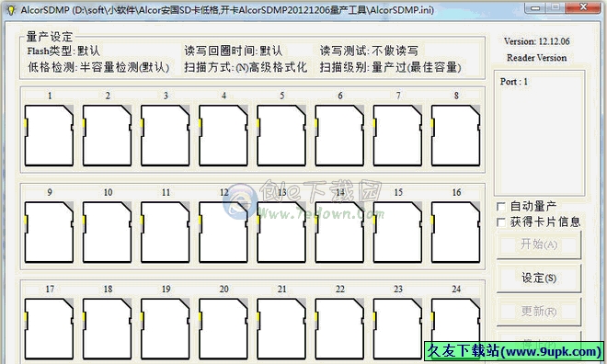Select SD card slot 3 icon

[165, 135]
